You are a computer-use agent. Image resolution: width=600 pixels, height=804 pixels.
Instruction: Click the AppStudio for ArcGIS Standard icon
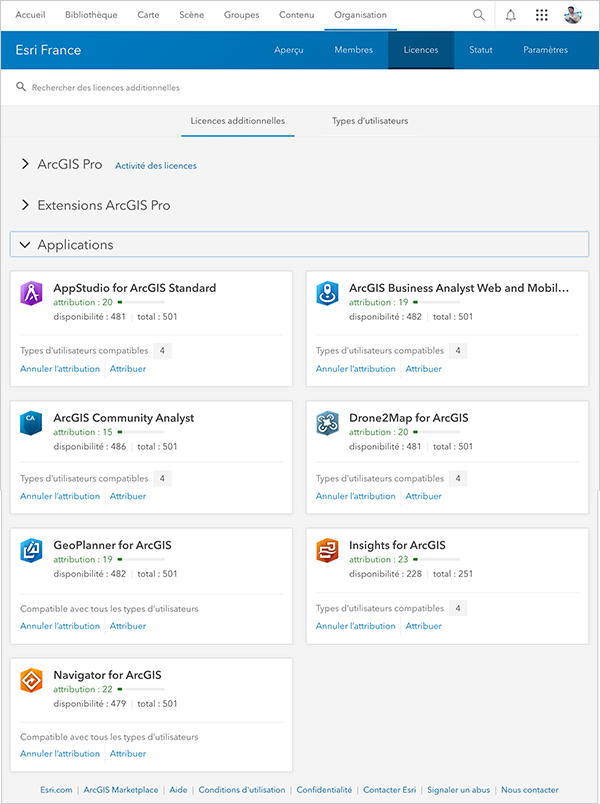[x=31, y=294]
